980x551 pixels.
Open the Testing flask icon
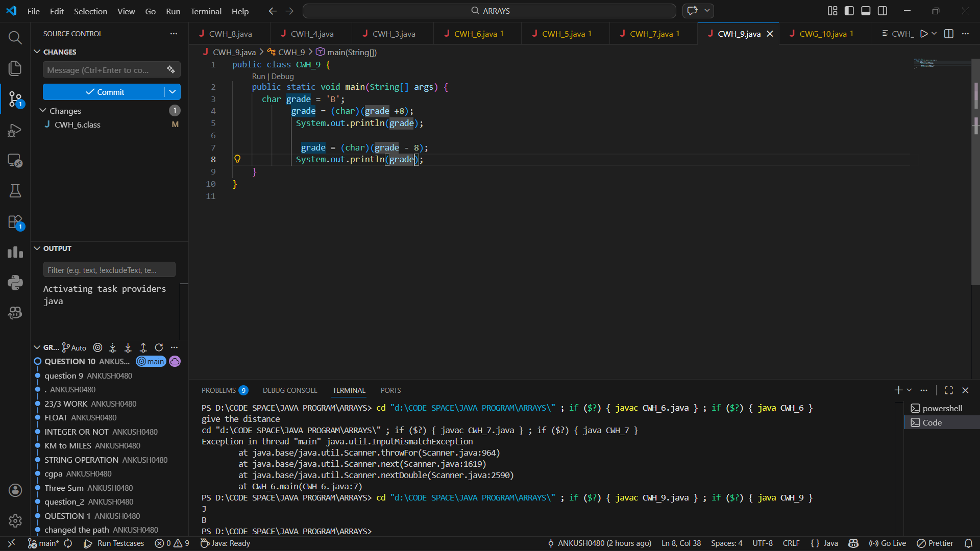(15, 191)
